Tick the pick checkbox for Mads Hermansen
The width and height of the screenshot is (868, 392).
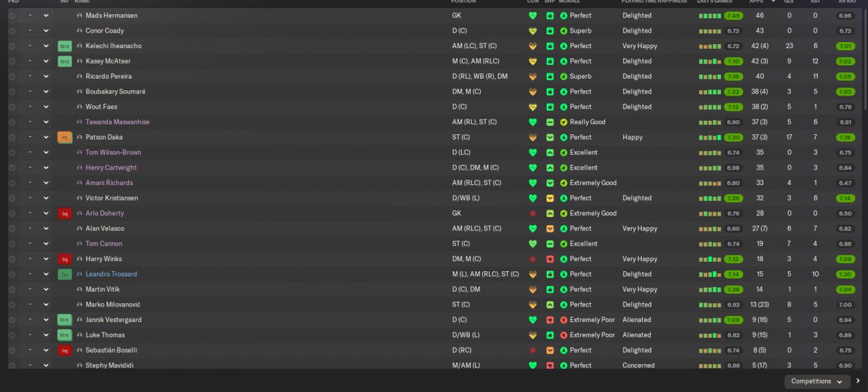click(12, 16)
